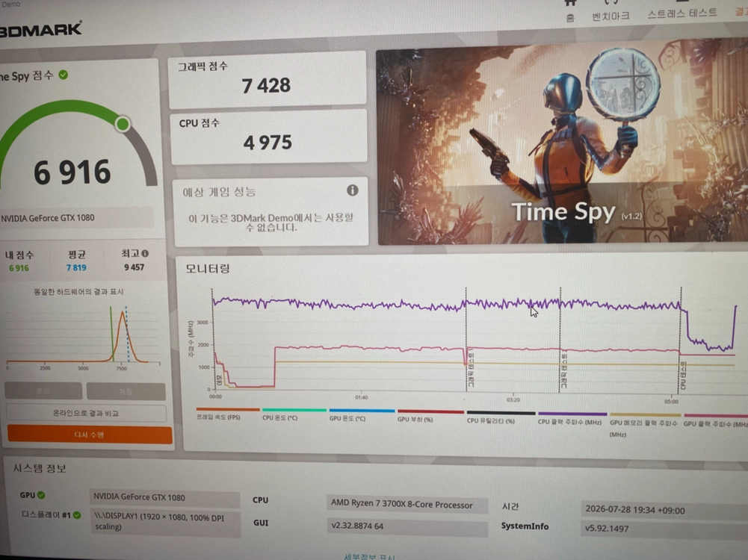Click the AMD Ryzen 7 3700X field

coord(407,504)
